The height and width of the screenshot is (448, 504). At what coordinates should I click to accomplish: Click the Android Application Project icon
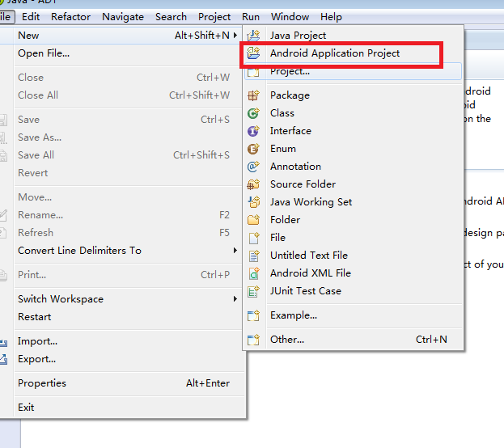[x=253, y=53]
